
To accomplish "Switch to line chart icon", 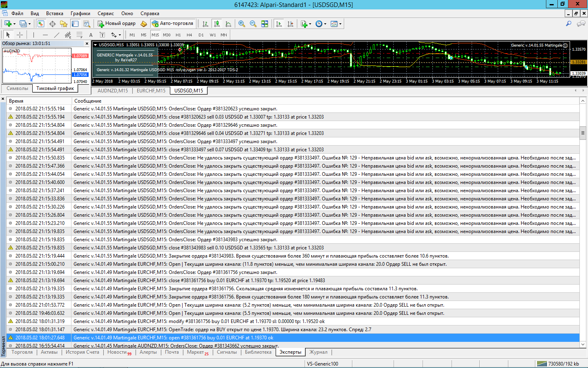I will click(x=228, y=24).
